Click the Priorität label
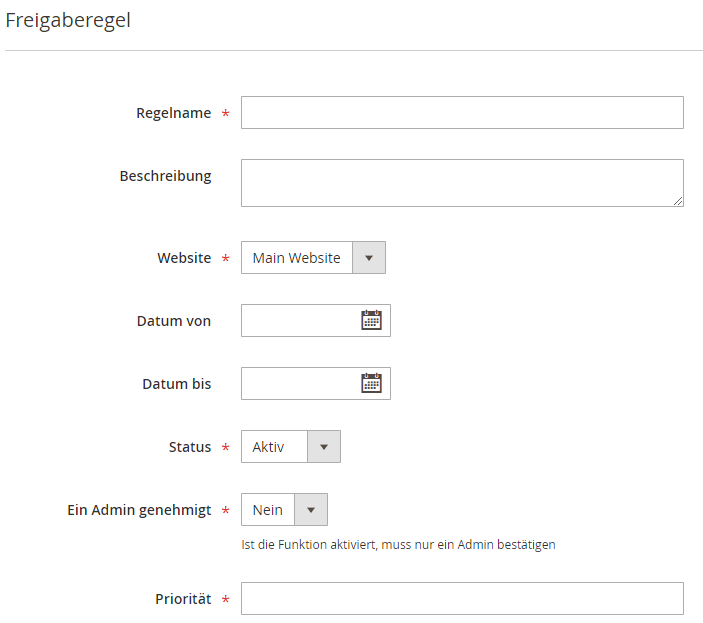This screenshot has height=623, width=703. 183,599
